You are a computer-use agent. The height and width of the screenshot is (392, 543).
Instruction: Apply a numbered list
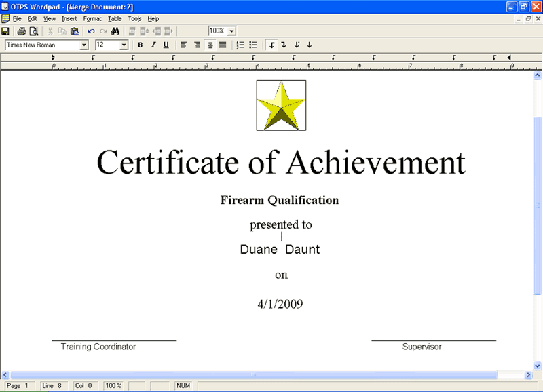point(240,45)
